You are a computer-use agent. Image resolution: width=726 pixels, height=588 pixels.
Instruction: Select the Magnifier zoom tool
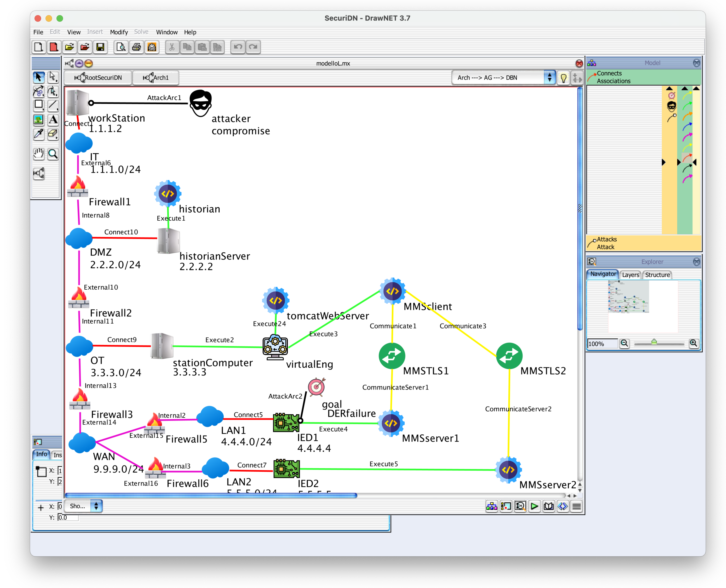[x=52, y=154]
